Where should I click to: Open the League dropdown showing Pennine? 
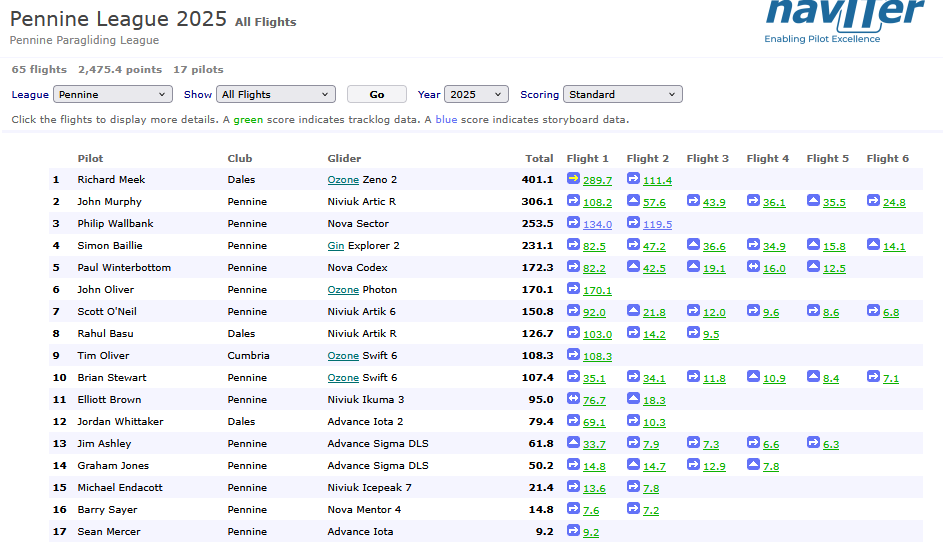pyautogui.click(x=112, y=94)
